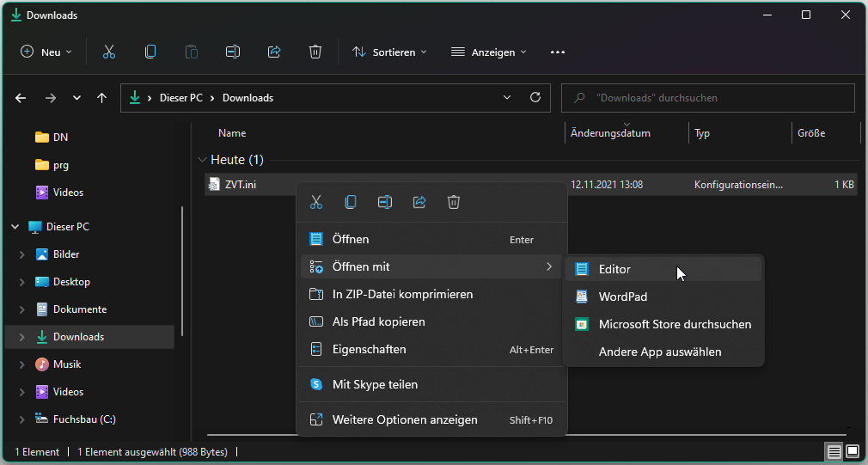Image resolution: width=868 pixels, height=465 pixels.
Task: Open the Sortieren dropdown
Action: click(389, 52)
